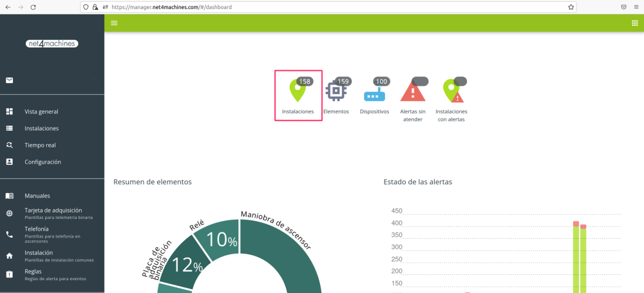Click the shield icon in the address bar
Viewport: 644px width, 293px height.
[x=86, y=7]
